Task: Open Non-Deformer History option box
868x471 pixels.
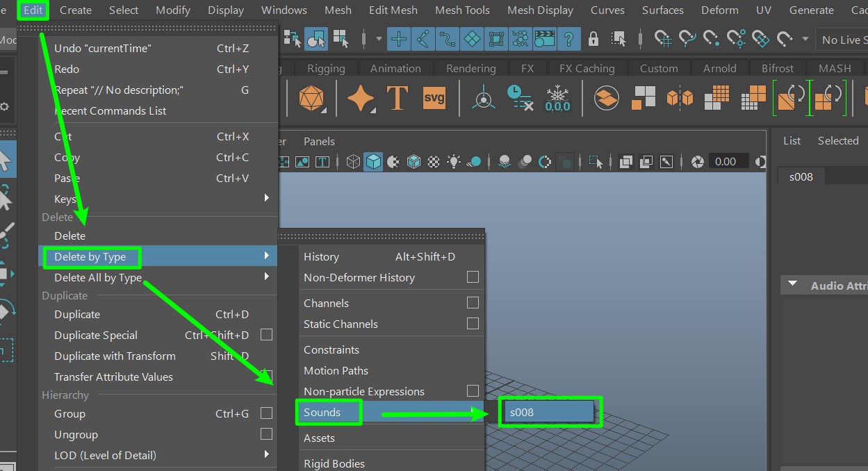Action: pos(473,277)
